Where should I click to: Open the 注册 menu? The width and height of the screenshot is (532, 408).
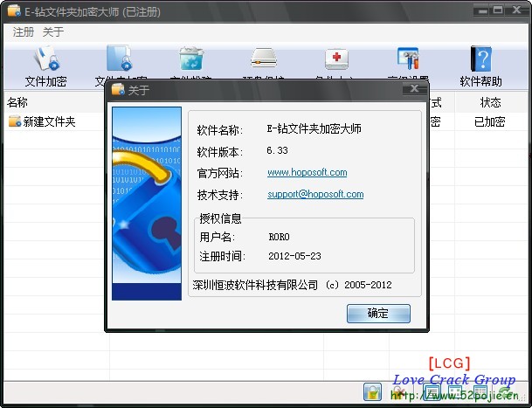(x=24, y=32)
